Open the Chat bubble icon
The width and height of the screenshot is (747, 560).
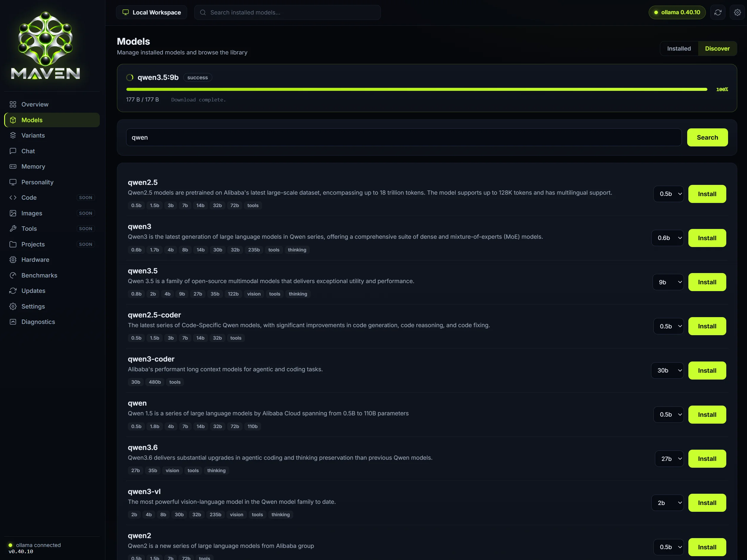point(13,151)
